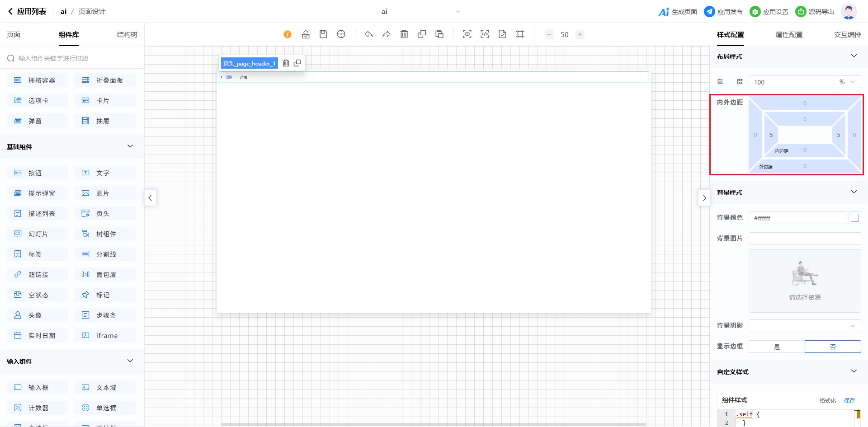Click 保存 in the 组件样式 editor
This screenshot has width=868, height=427.
(x=849, y=400)
